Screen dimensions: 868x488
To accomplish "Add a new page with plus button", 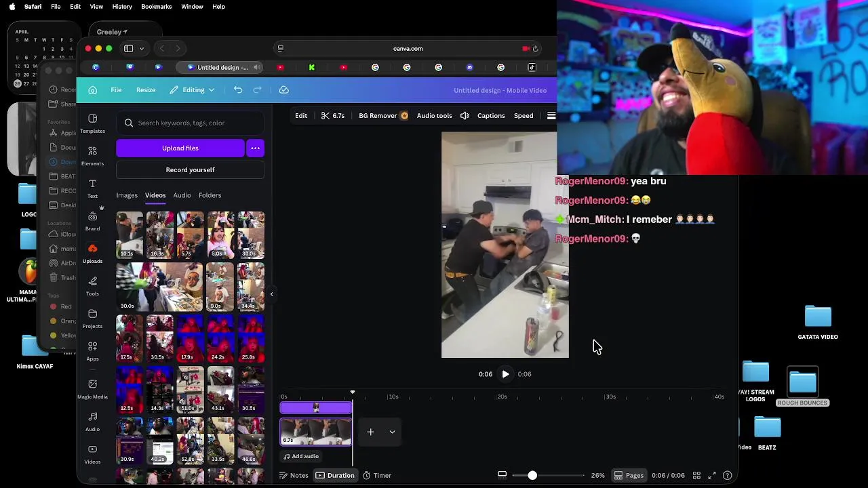I will coord(370,432).
